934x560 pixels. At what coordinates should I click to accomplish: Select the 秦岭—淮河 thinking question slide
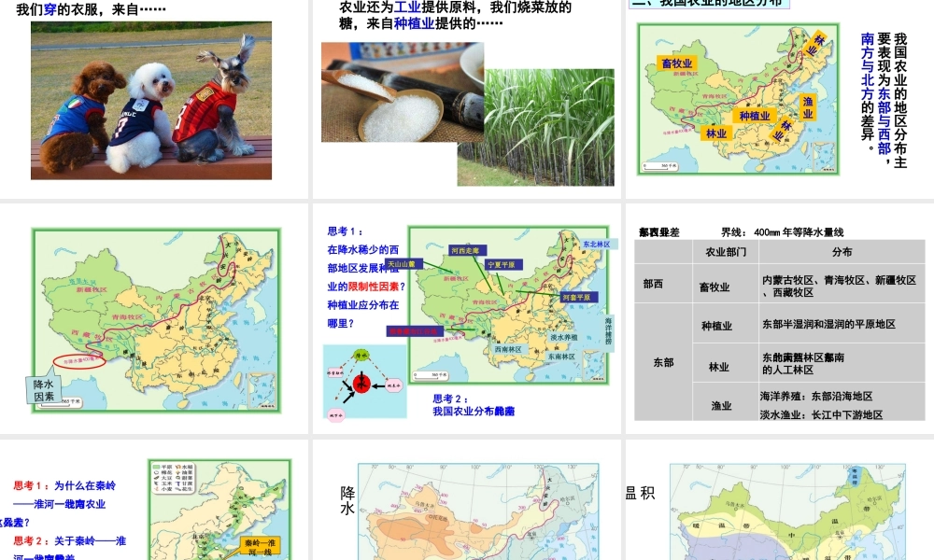(154, 500)
